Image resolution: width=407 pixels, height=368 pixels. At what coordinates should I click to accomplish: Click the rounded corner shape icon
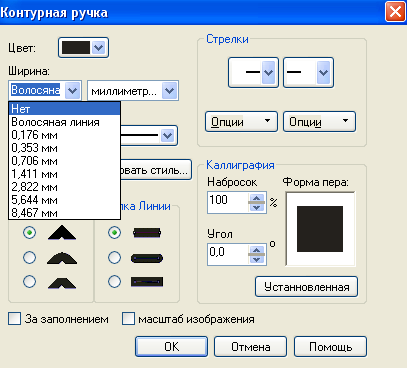62,258
